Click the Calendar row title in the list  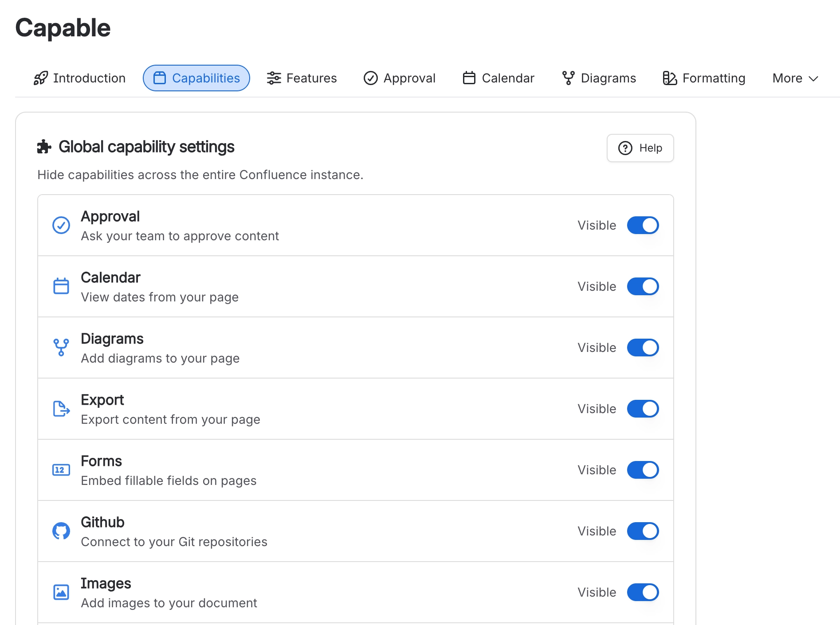pos(110,277)
